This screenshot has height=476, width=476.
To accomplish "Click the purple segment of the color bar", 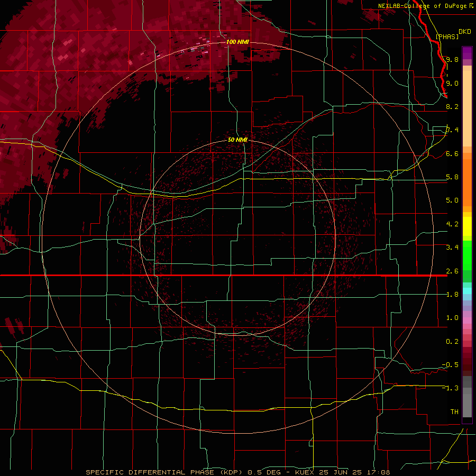I will [x=467, y=53].
